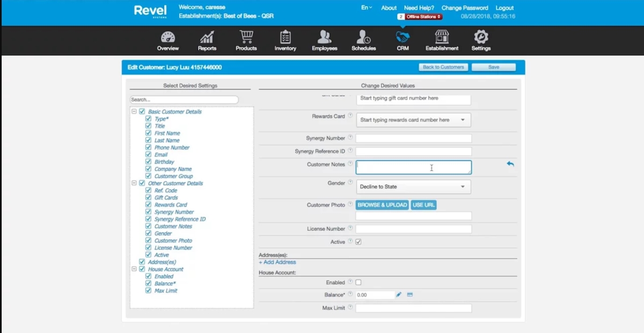This screenshot has width=644, height=333.
Task: Click the Save button
Action: [494, 67]
